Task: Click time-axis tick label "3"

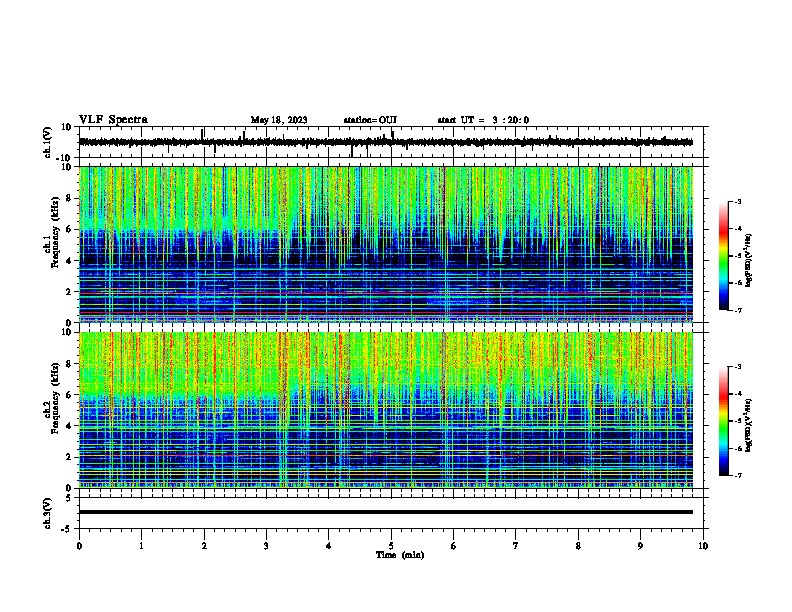Action: point(266,546)
